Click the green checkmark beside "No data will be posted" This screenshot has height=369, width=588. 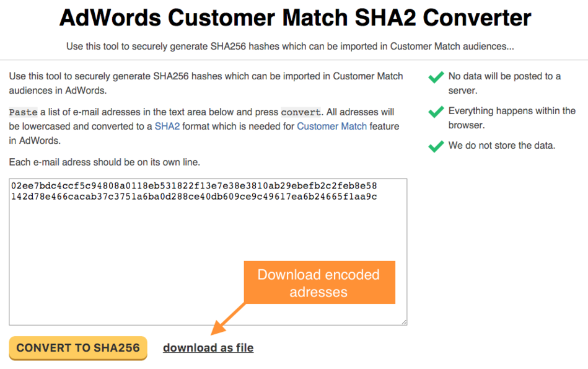click(x=436, y=77)
